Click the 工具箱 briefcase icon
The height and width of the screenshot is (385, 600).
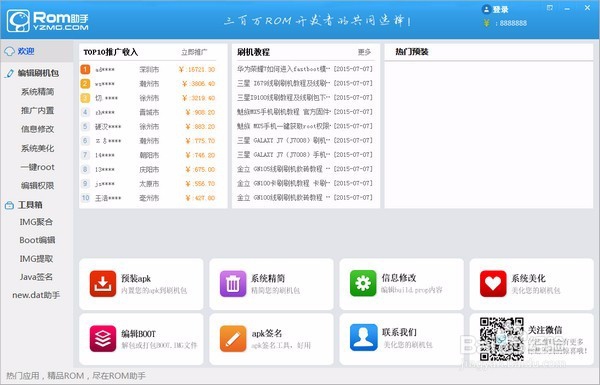tap(9, 206)
